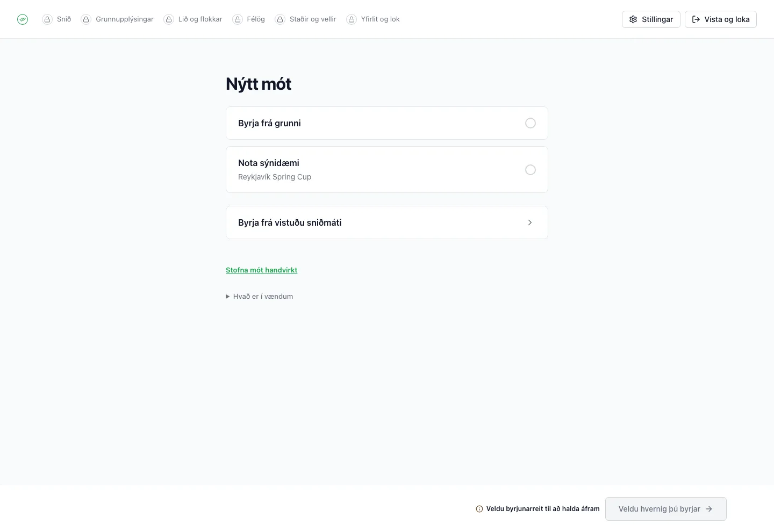The width and height of the screenshot is (774, 532).
Task: Click the info icon beside the start hint
Action: pos(479,509)
